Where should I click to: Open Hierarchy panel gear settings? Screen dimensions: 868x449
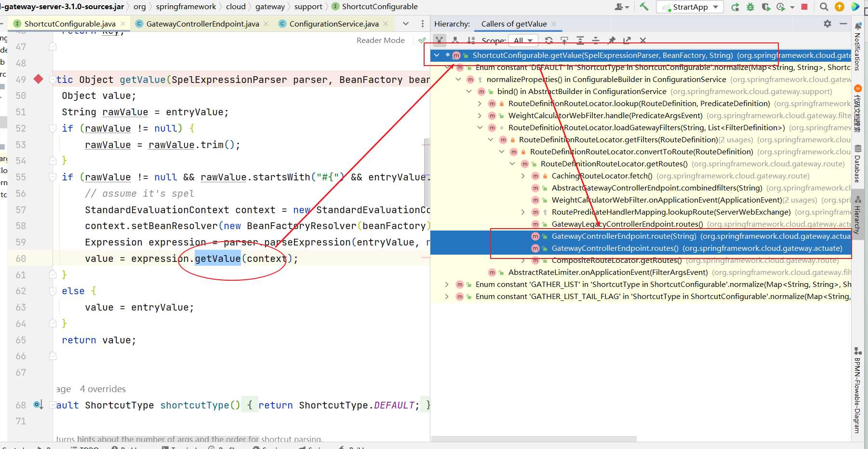point(828,24)
